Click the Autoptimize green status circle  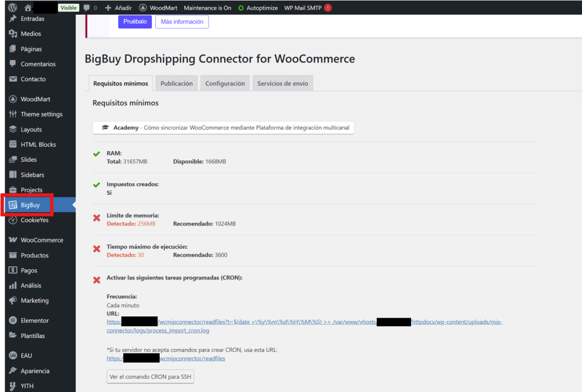241,8
